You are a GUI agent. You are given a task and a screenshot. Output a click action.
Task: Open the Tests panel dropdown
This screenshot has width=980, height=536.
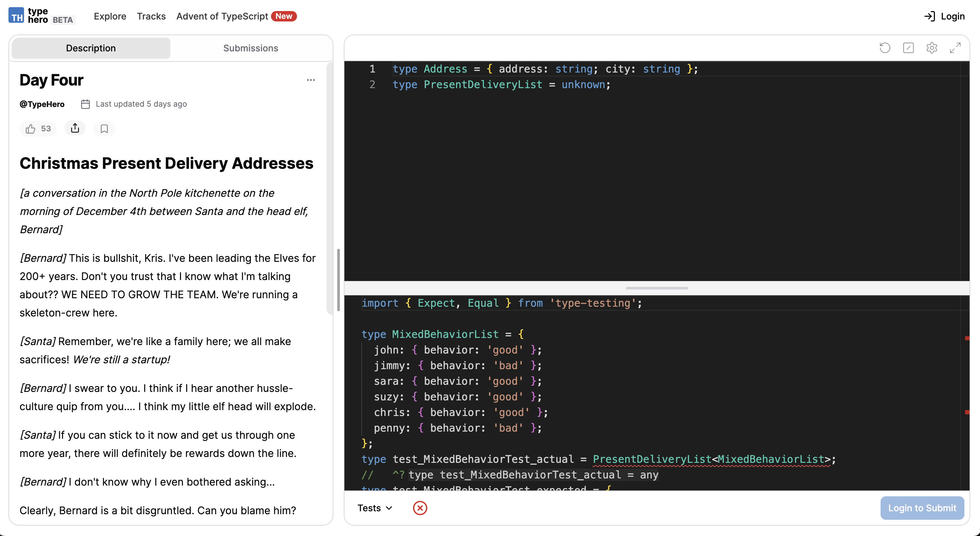coord(374,508)
